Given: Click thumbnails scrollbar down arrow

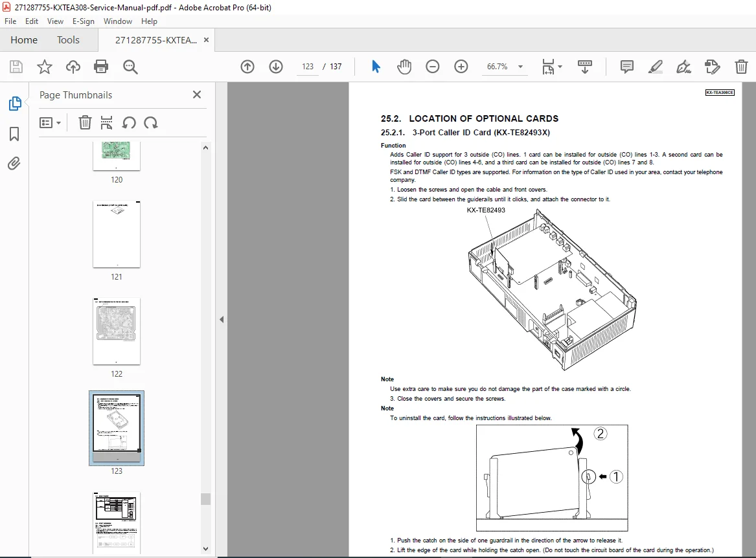Looking at the screenshot, I should (x=206, y=549).
